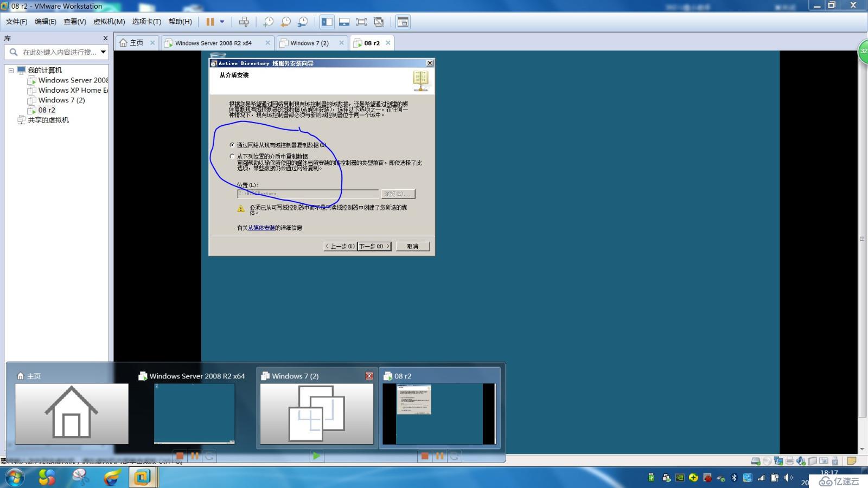Click the take snapshot toolbar icon

point(269,22)
